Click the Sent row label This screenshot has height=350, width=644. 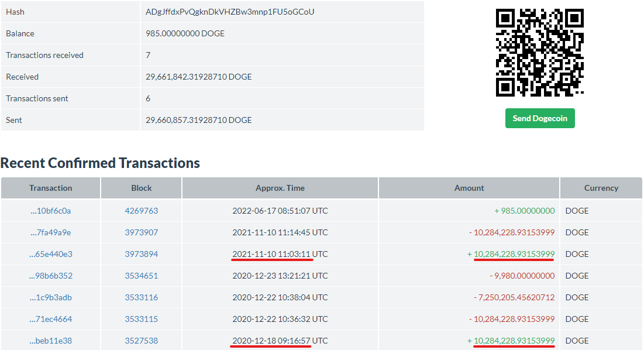[14, 121]
